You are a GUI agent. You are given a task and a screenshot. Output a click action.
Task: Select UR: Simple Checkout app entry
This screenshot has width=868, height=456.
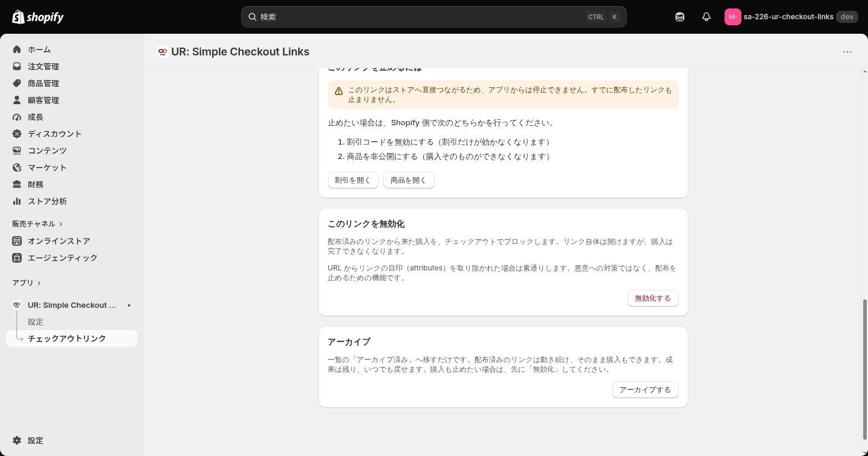pyautogui.click(x=72, y=305)
